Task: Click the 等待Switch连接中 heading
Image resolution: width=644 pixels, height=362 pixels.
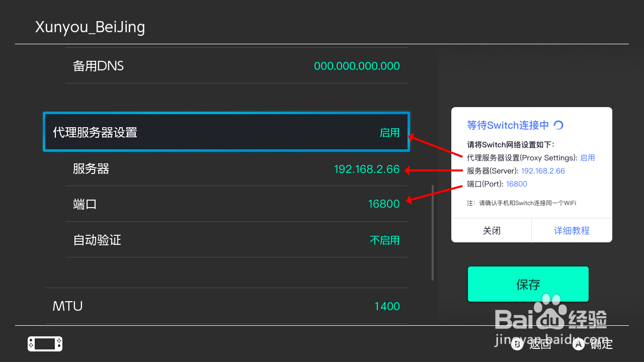Action: [x=508, y=125]
